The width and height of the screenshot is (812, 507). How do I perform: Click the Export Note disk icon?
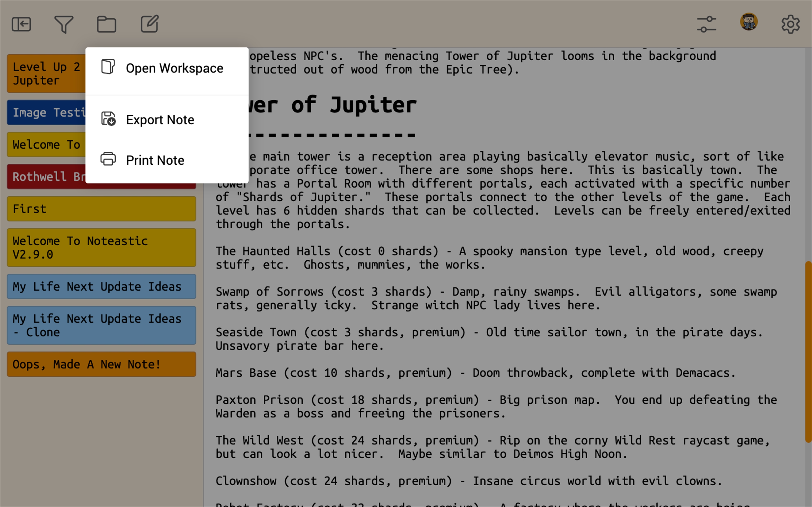[x=108, y=119]
